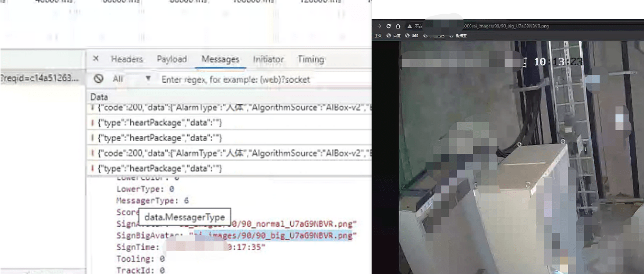Reload the page in image browser window
Image resolution: width=644 pixels, height=274 pixels.
click(389, 26)
